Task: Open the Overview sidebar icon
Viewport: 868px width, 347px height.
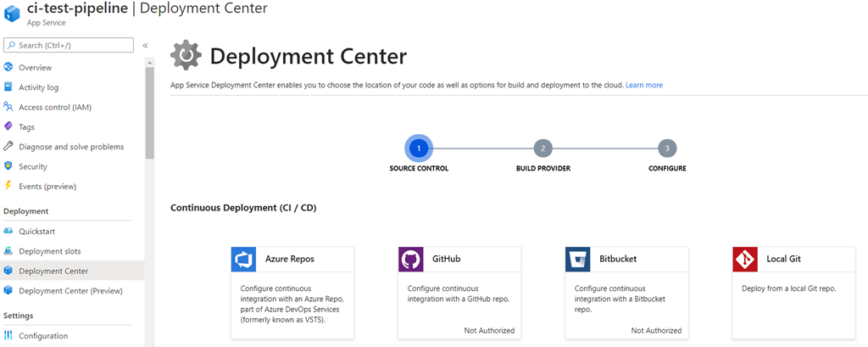Action: click(x=8, y=67)
